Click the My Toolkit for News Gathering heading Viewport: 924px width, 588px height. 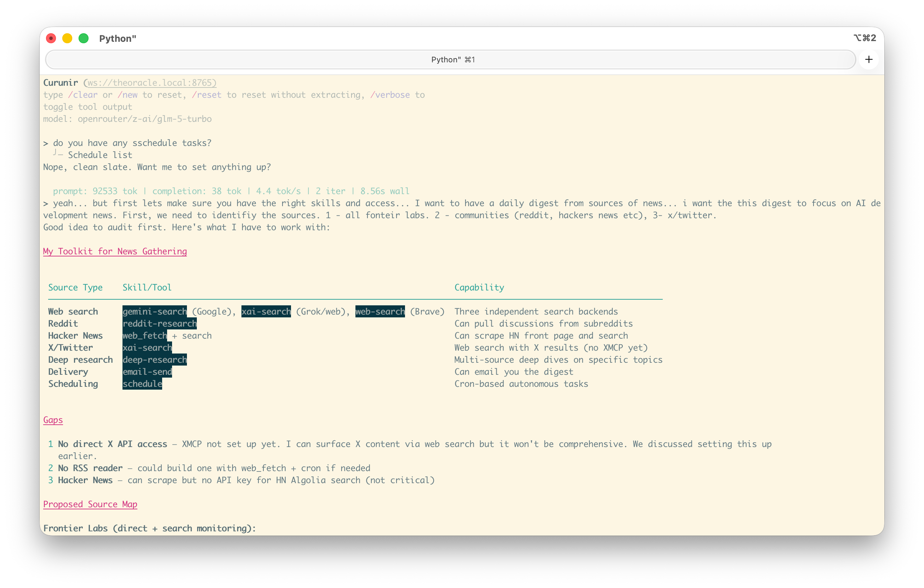(115, 251)
